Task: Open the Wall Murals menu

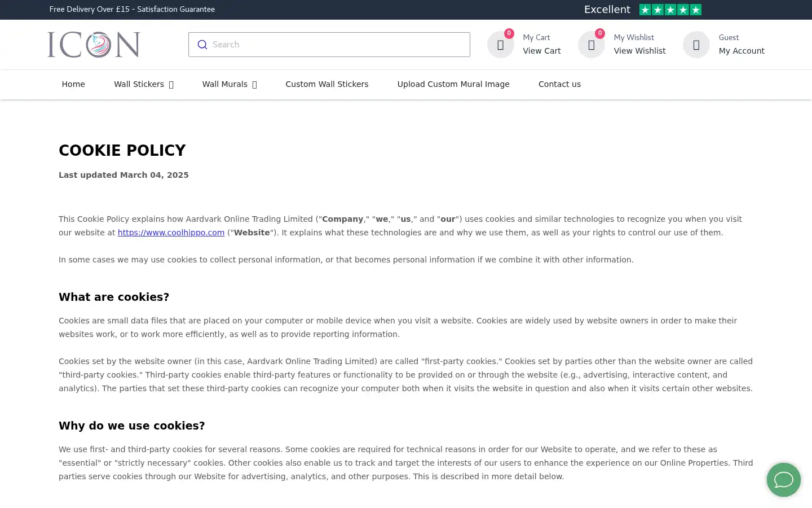Action: pyautogui.click(x=224, y=84)
